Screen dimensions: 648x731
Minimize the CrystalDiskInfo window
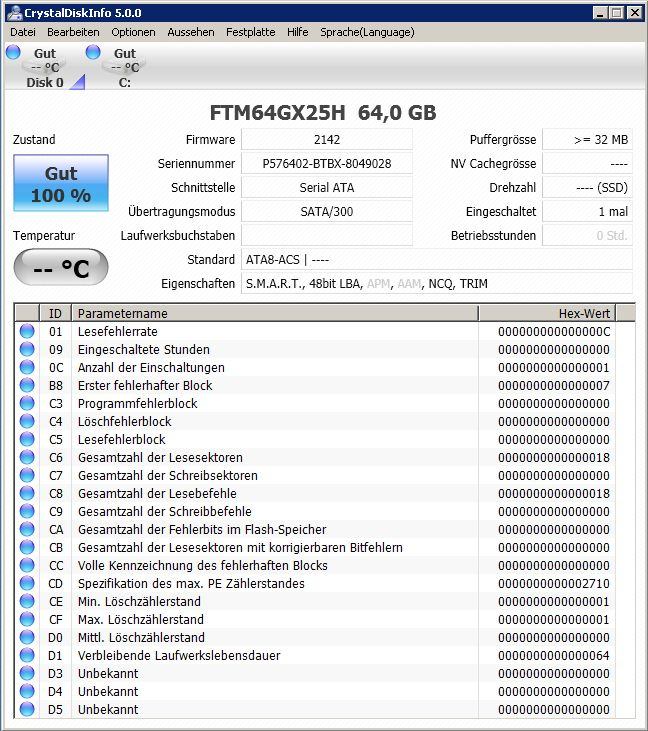[x=600, y=13]
